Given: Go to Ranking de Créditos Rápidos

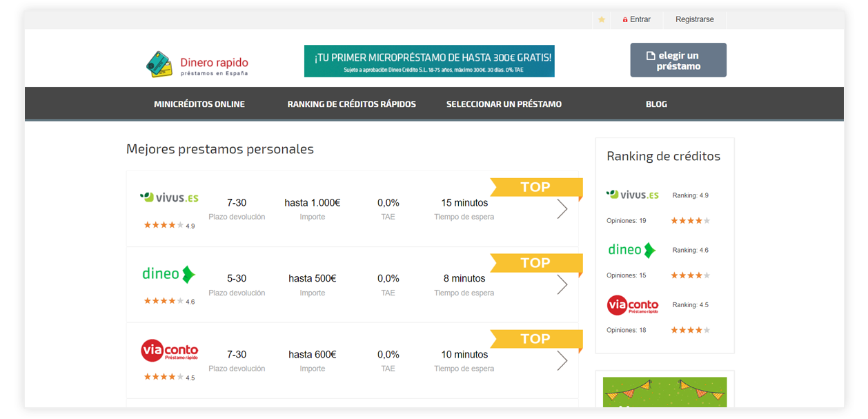Looking at the screenshot, I should tap(351, 104).
